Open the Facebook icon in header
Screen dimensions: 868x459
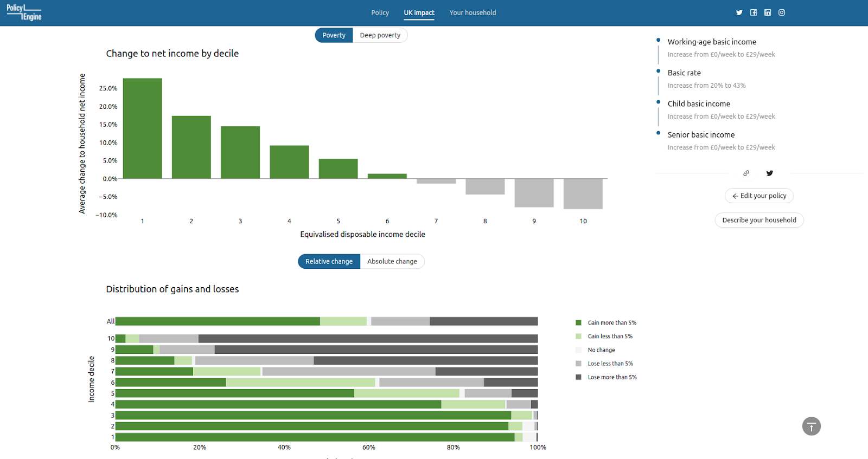click(754, 12)
